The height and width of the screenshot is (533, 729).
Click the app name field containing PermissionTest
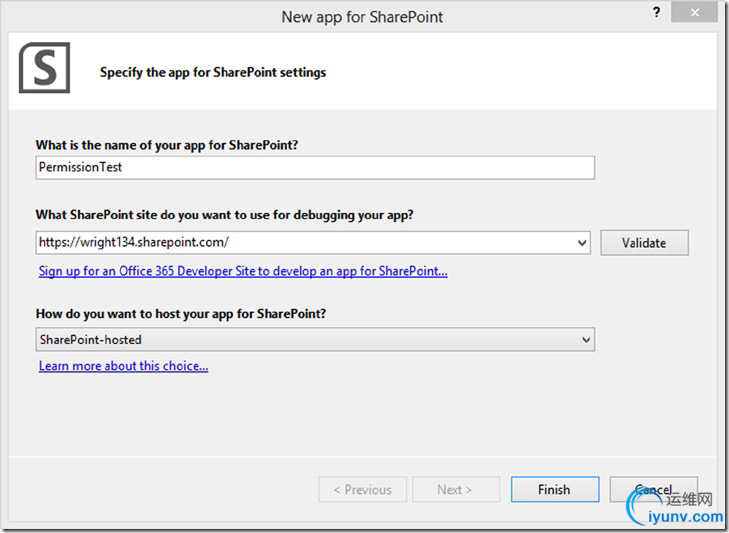pos(315,167)
